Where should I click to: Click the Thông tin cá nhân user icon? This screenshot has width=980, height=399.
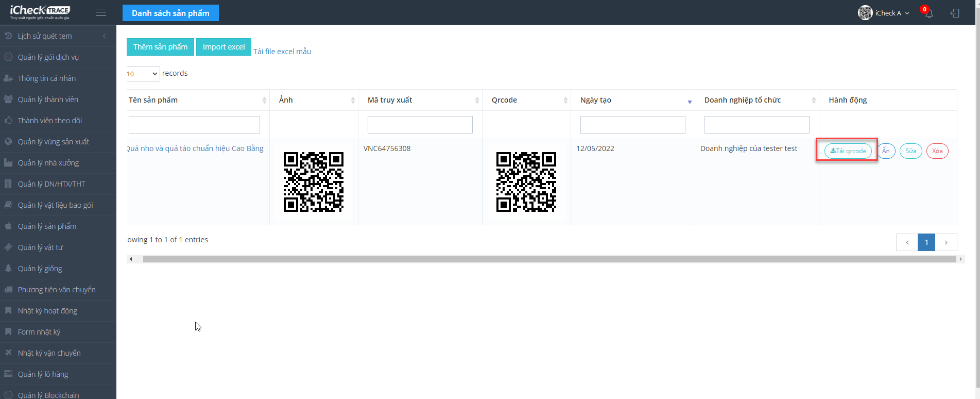pos(8,78)
